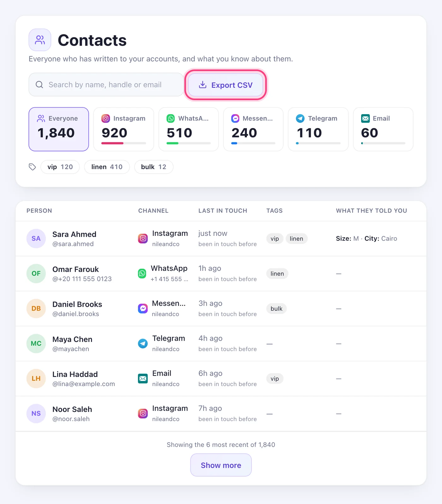Image resolution: width=442 pixels, height=504 pixels.
Task: Click the DB avatar for Daniel Brooks
Action: point(36,308)
